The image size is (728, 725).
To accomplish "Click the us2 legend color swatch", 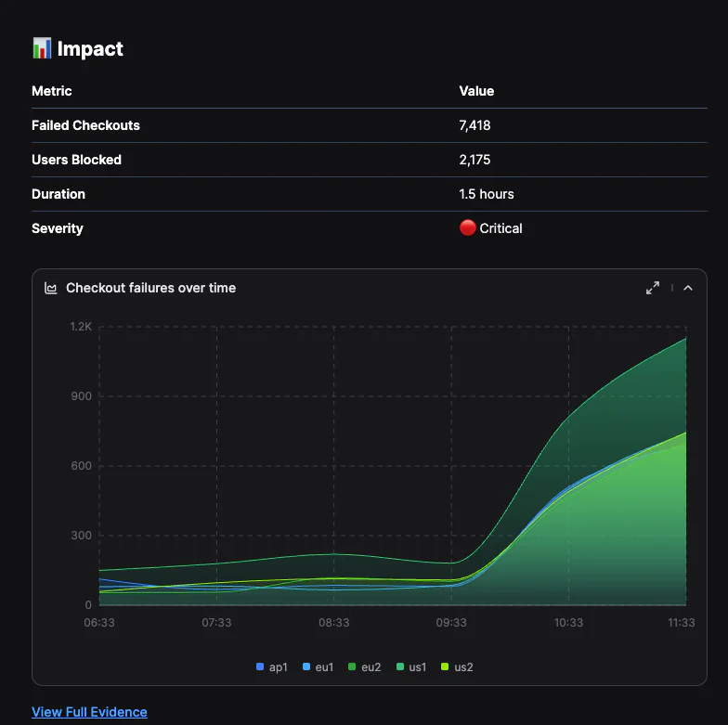I will pyautogui.click(x=445, y=667).
